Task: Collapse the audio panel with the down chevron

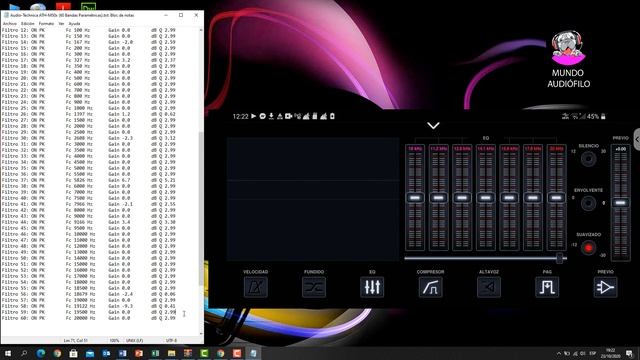Action: pyautogui.click(x=433, y=125)
